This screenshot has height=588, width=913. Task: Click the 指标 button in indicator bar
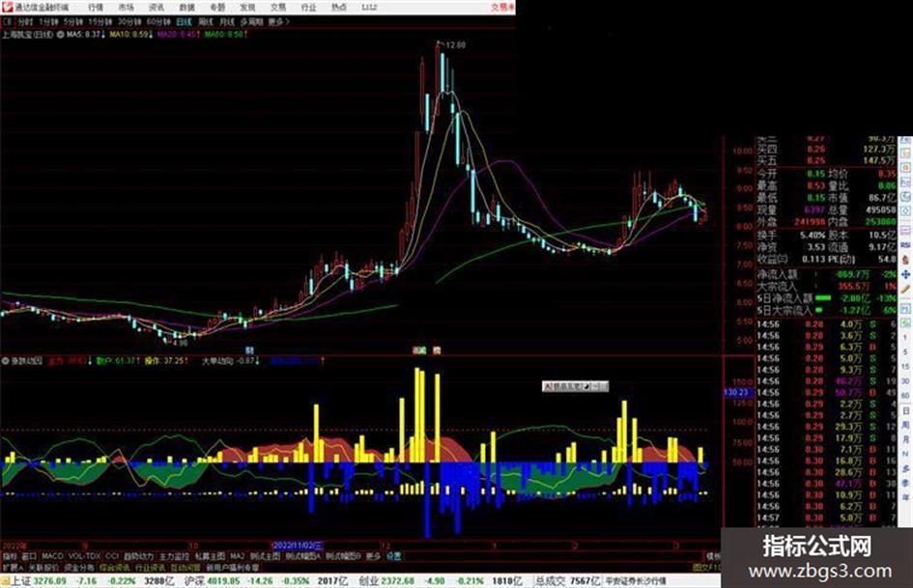pyautogui.click(x=10, y=556)
